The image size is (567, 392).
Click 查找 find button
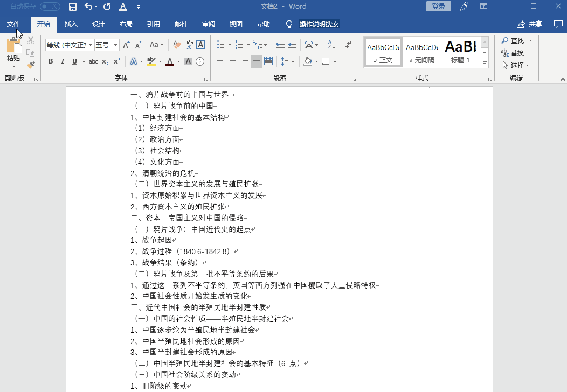pos(513,40)
